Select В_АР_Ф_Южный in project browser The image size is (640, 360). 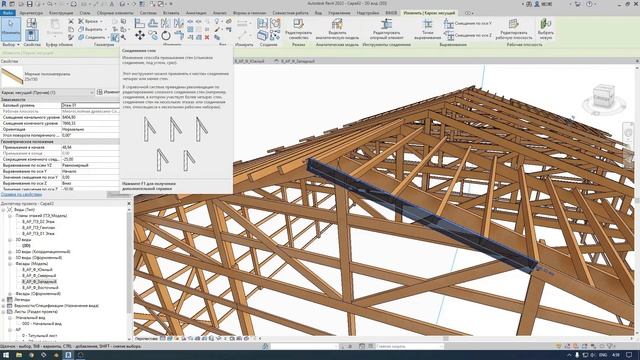coord(37,270)
